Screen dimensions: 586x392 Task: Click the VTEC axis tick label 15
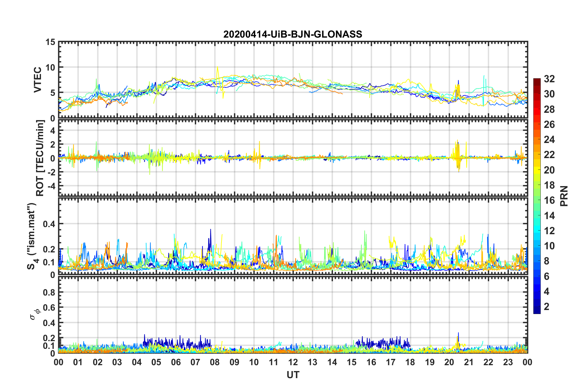[x=50, y=42]
